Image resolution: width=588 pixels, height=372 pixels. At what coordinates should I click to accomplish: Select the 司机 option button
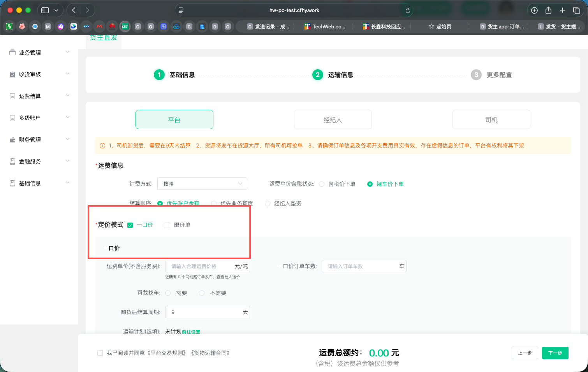pyautogui.click(x=491, y=119)
